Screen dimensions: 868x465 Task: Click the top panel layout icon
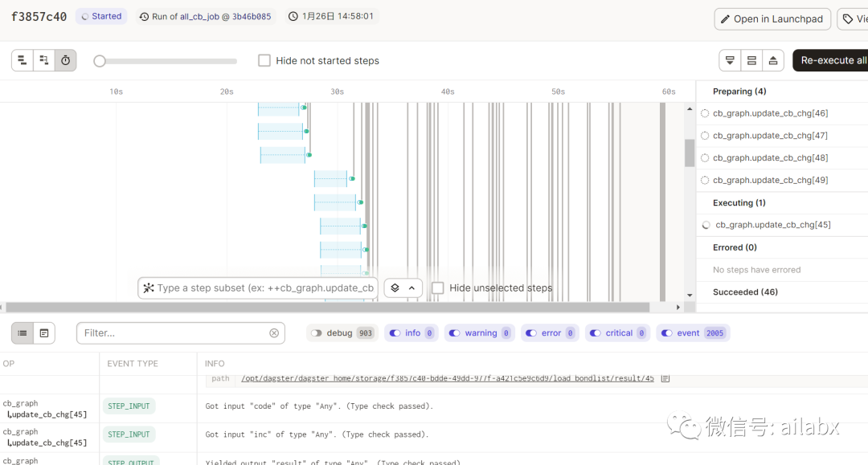tap(773, 60)
